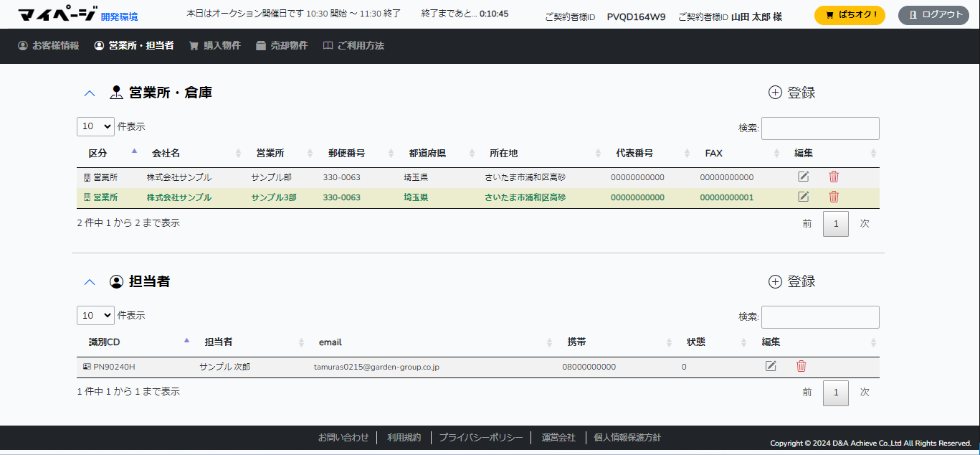Sort office table by 営業所 column

281,153
